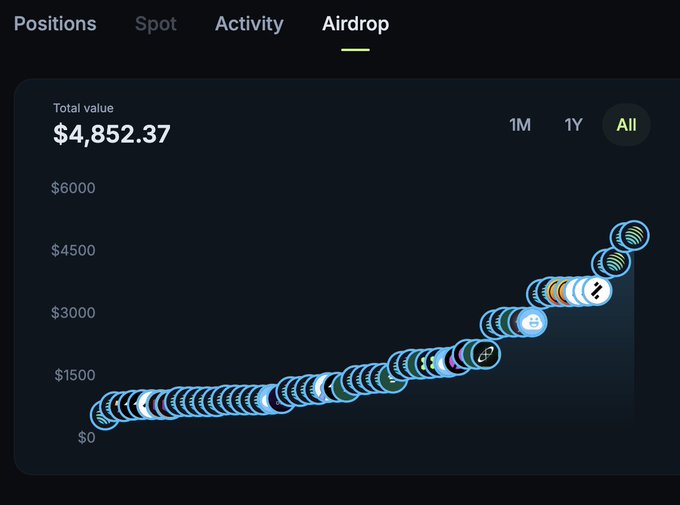Go to the Activity tab
680x505 pixels.
click(249, 24)
